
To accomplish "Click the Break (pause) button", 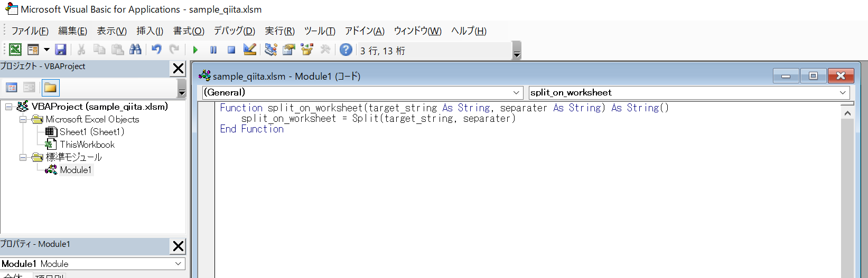I will pos(213,50).
